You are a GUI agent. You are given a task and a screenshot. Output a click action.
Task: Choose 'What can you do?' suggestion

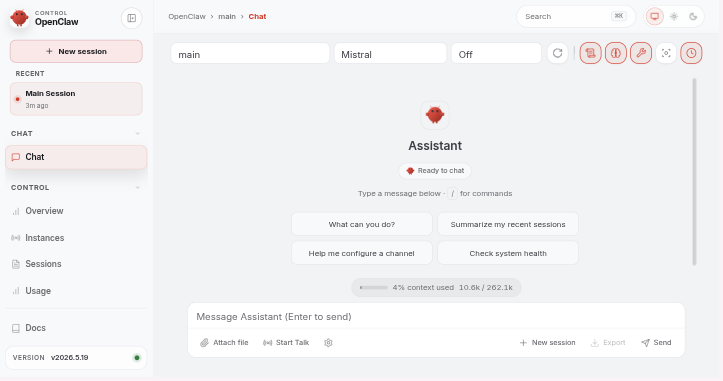pyautogui.click(x=362, y=224)
